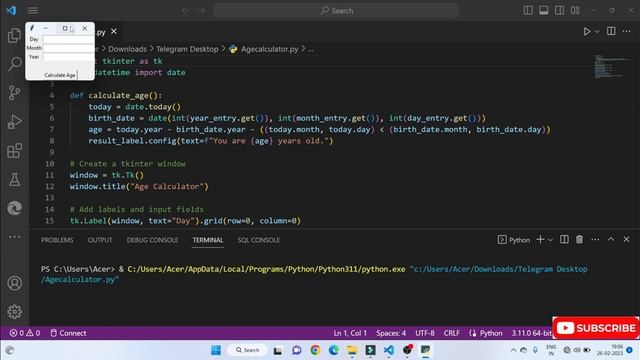Open editor More Actions ellipsis
This screenshot has width=640, height=360.
coord(627,31)
